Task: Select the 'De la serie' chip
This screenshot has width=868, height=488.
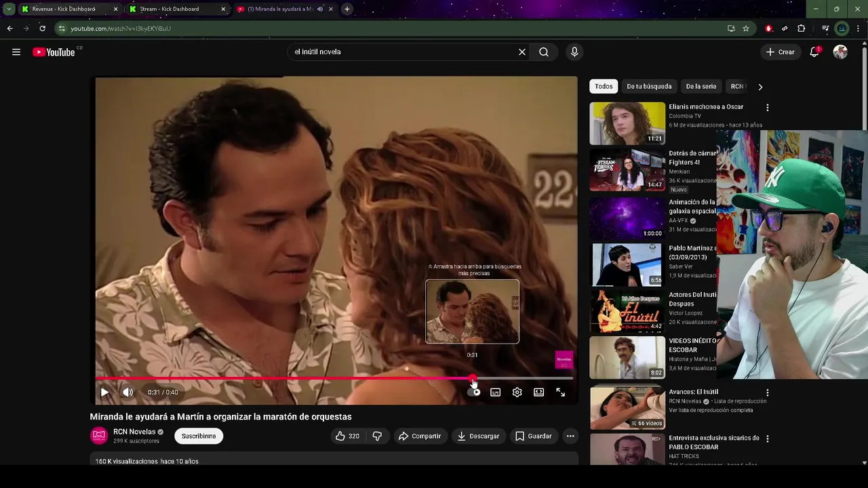Action: pyautogui.click(x=701, y=87)
